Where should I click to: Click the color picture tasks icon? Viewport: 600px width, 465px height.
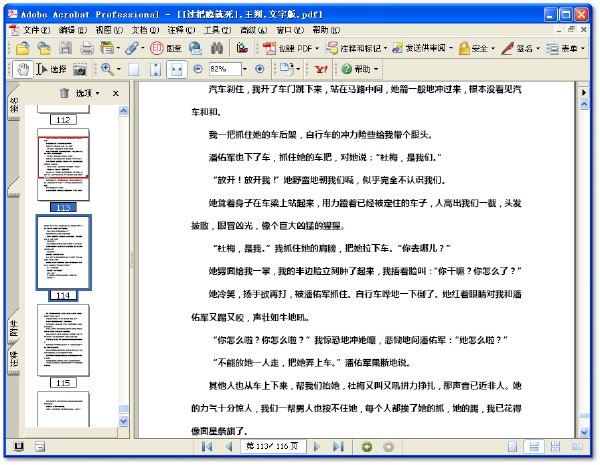242,48
